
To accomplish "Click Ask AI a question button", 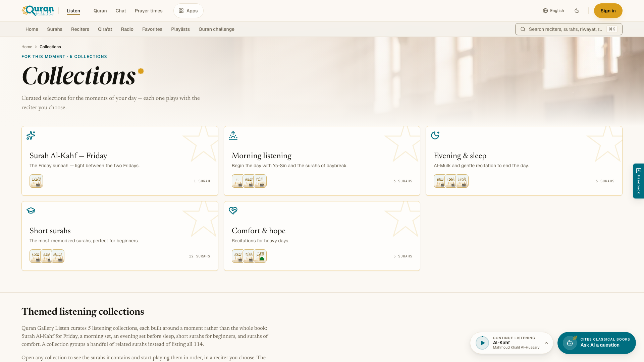I will point(597,343).
